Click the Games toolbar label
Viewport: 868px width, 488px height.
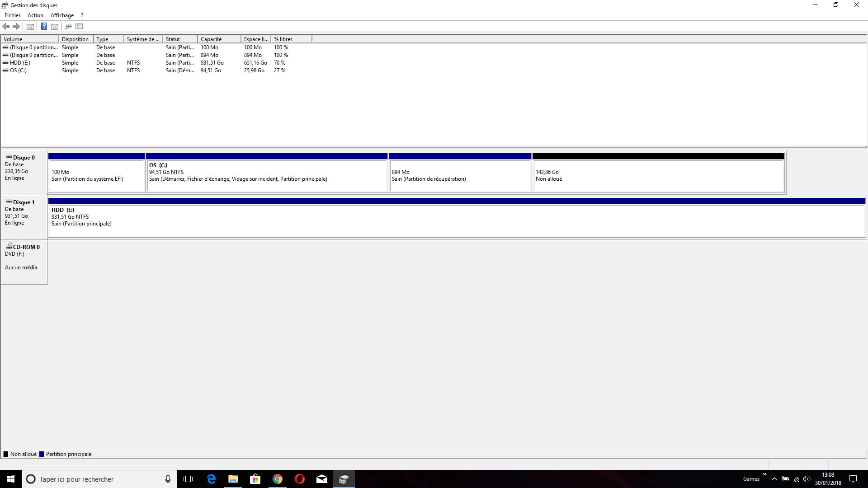coord(751,479)
